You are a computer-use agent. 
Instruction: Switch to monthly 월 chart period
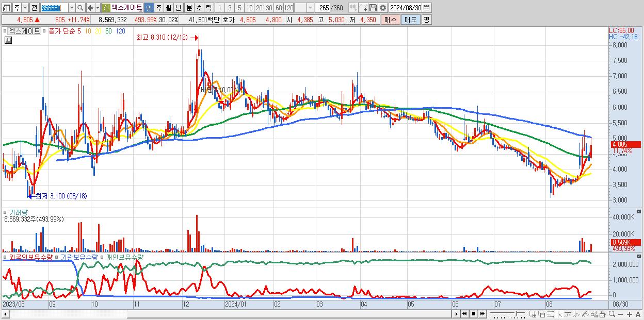[168, 8]
